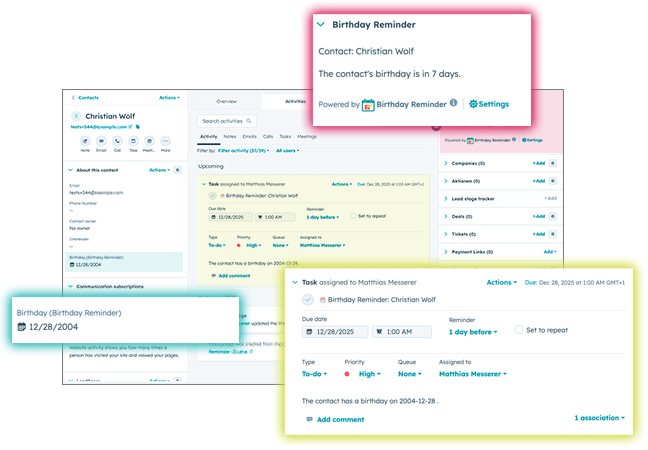Select the Tasks sub-tab
The height and width of the screenshot is (450, 648).
(285, 136)
